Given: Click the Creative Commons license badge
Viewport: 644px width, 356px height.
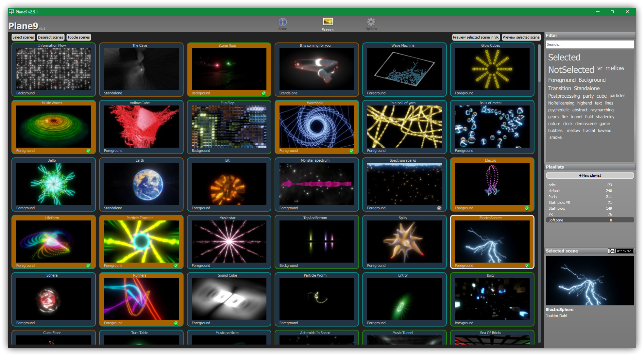Looking at the screenshot, I should (x=621, y=251).
